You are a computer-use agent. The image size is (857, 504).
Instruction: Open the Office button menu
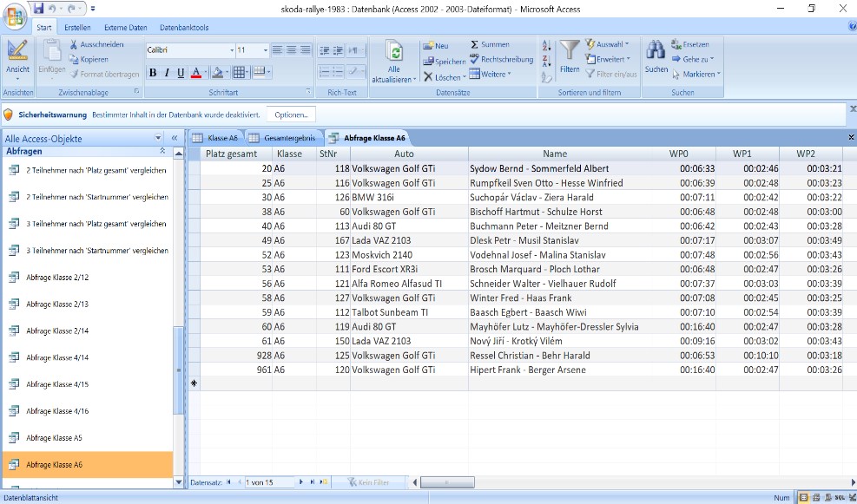[15, 15]
